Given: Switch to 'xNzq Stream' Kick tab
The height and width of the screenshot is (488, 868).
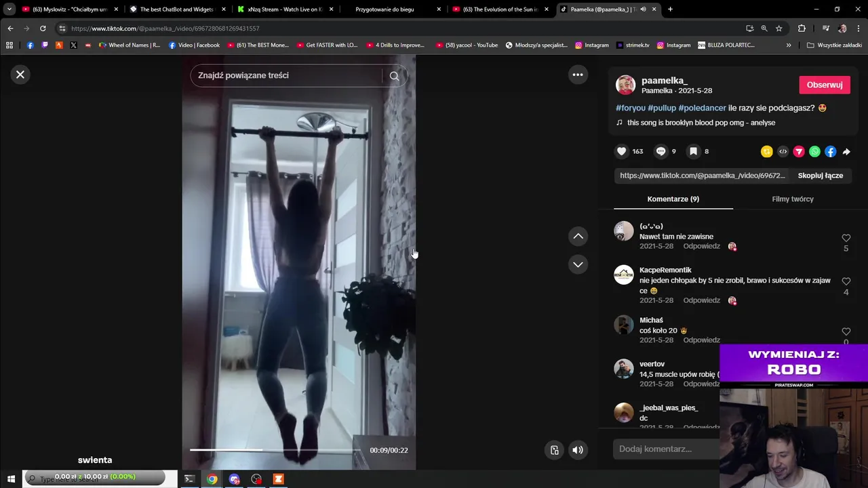Looking at the screenshot, I should point(285,9).
